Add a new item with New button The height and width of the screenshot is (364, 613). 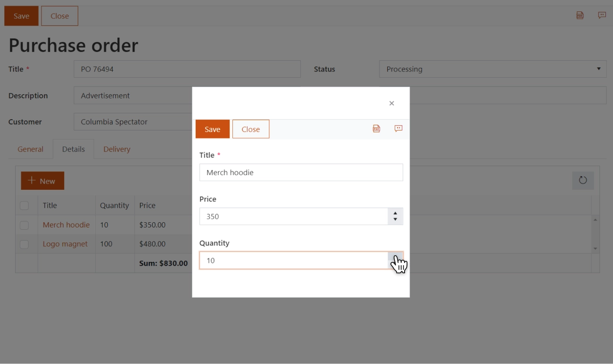42,181
